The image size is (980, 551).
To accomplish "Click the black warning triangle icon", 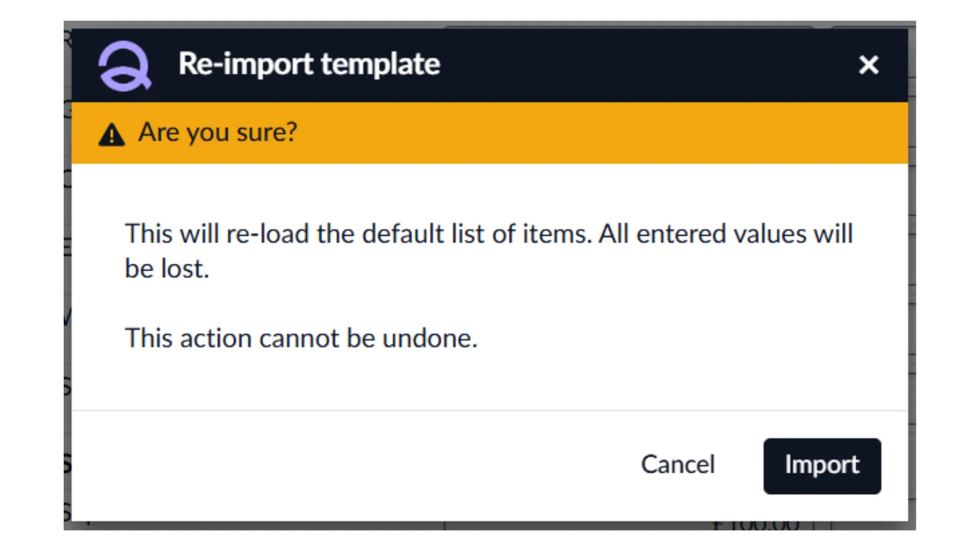I will (111, 134).
